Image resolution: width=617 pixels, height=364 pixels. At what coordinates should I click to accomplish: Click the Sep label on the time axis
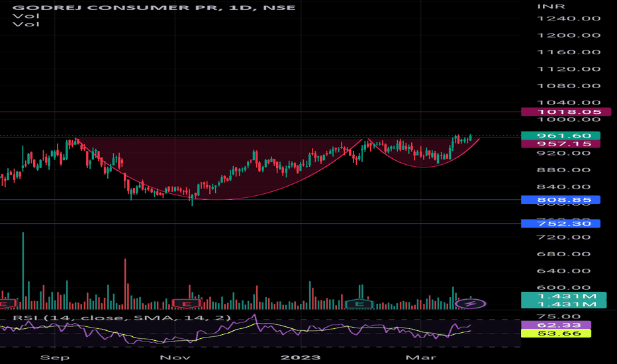55,357
